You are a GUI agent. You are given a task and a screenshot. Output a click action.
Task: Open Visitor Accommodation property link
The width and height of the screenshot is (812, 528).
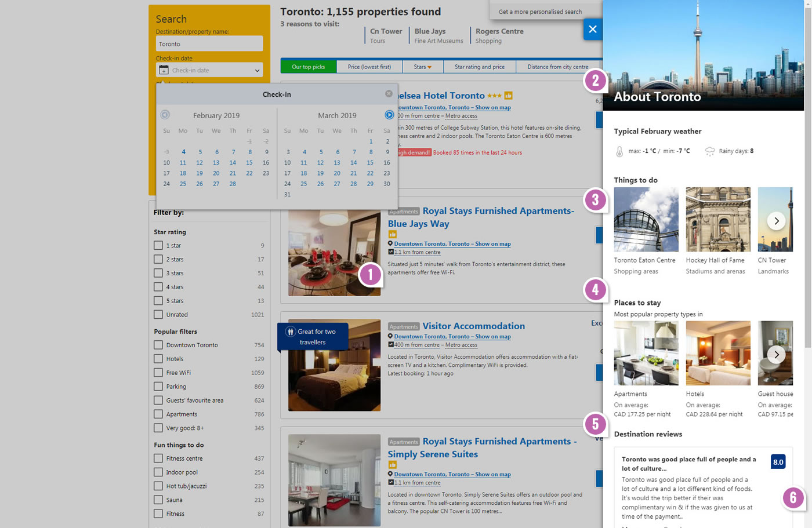point(473,326)
